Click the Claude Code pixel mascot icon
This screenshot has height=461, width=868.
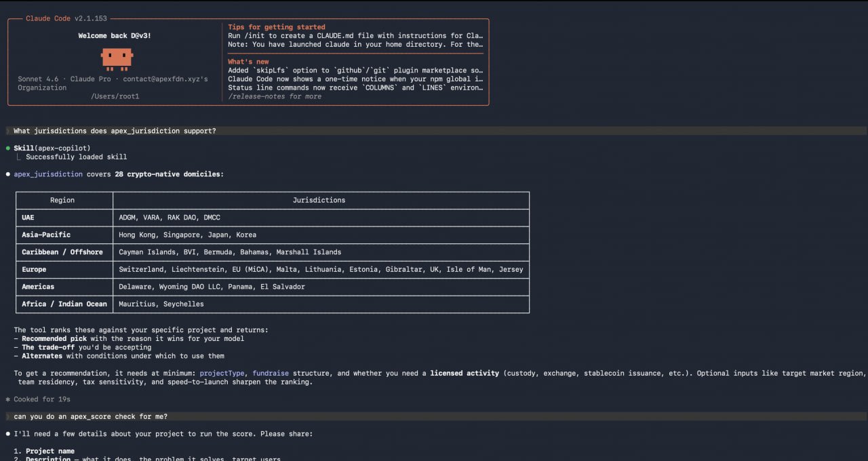(x=117, y=60)
